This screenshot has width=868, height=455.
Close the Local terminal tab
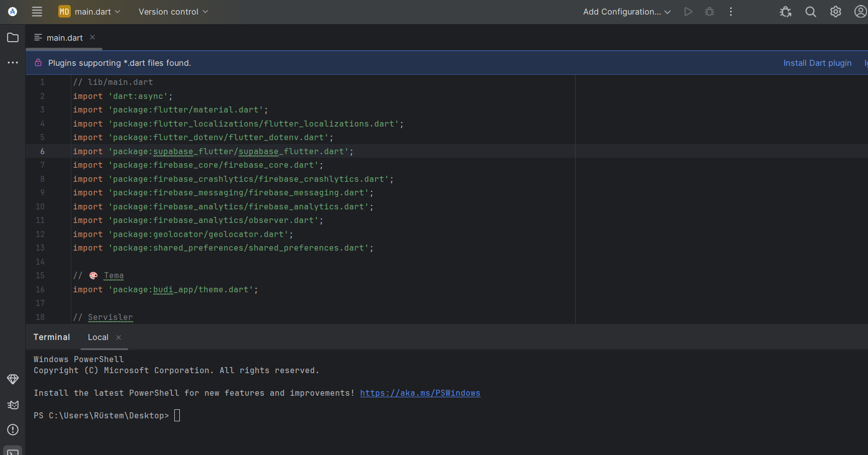[x=119, y=337]
